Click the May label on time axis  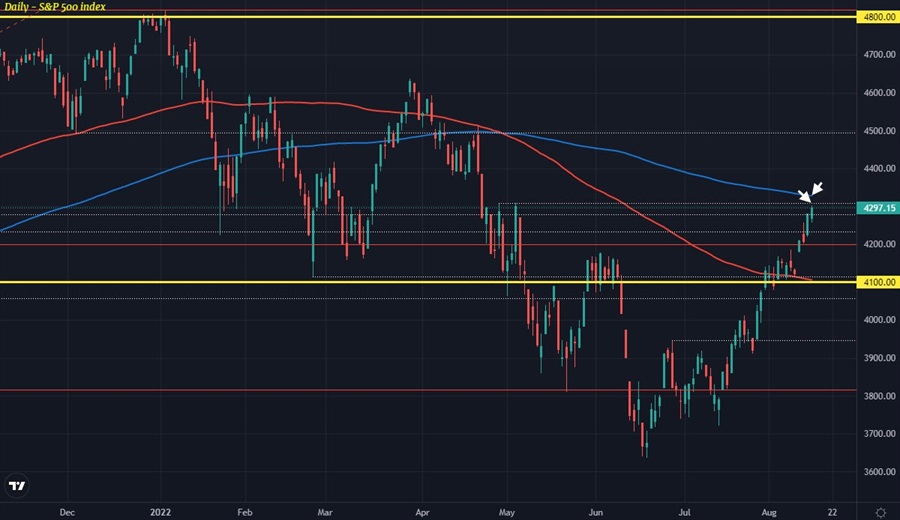[x=507, y=512]
